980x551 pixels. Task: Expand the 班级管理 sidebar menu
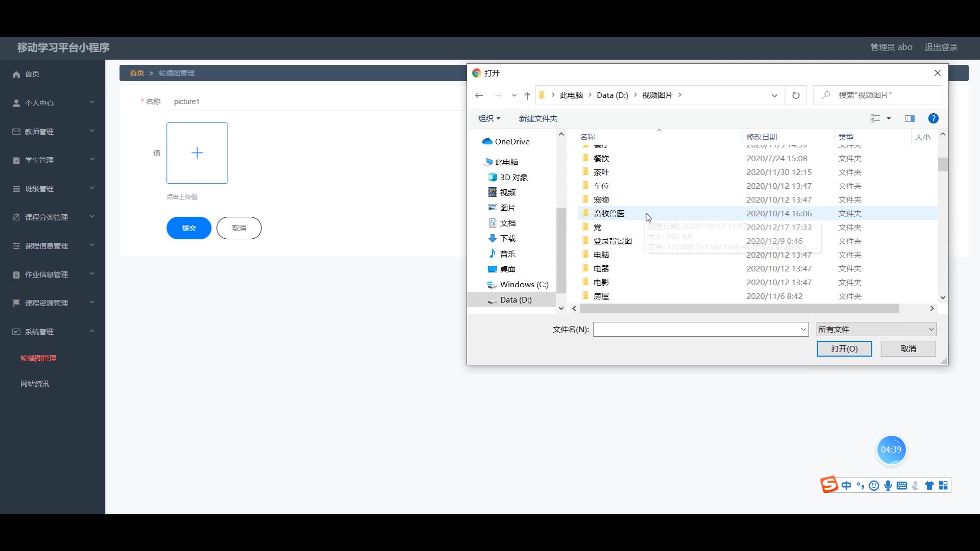tap(53, 189)
